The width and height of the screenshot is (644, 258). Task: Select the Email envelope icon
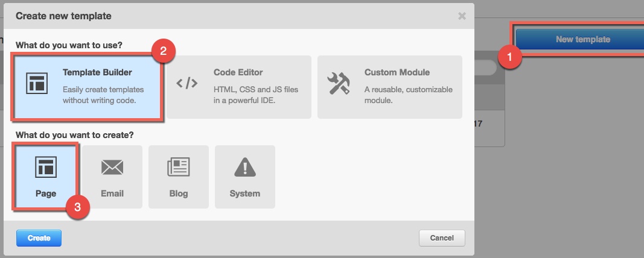coord(112,166)
